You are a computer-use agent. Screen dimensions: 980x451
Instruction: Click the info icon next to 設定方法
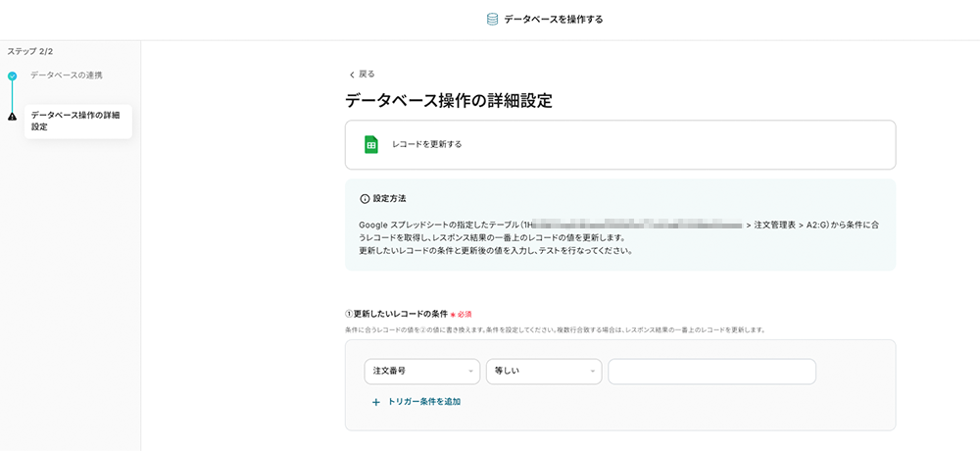pyautogui.click(x=365, y=198)
